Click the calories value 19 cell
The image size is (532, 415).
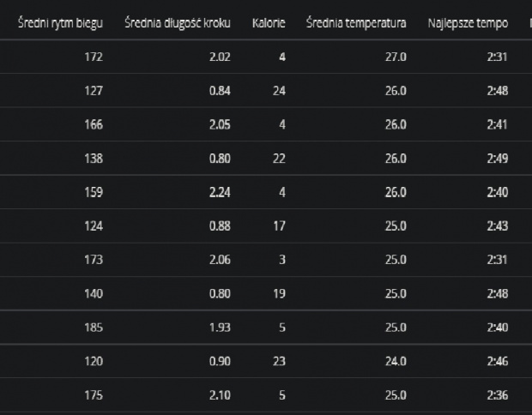coord(279,294)
